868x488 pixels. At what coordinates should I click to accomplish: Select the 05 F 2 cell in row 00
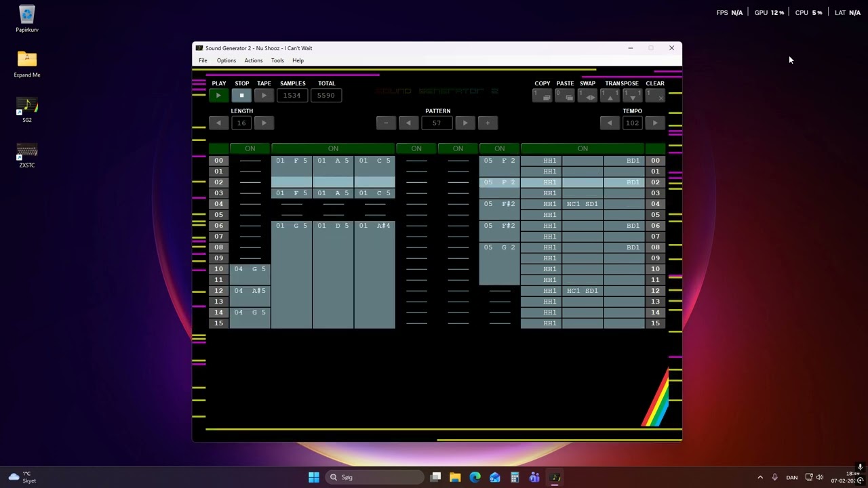click(x=500, y=161)
